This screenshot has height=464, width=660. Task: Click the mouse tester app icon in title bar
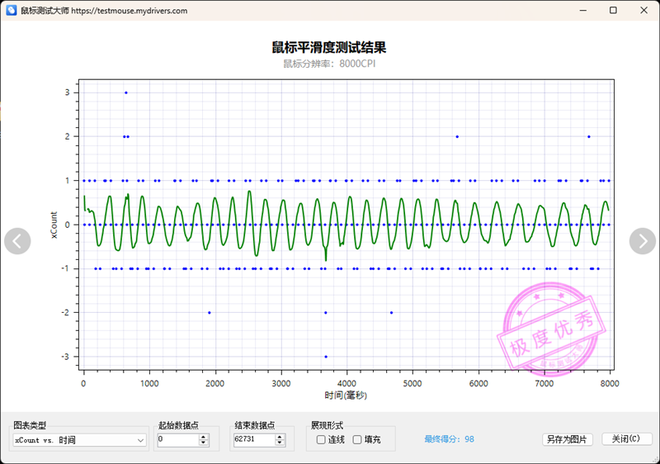click(x=10, y=10)
